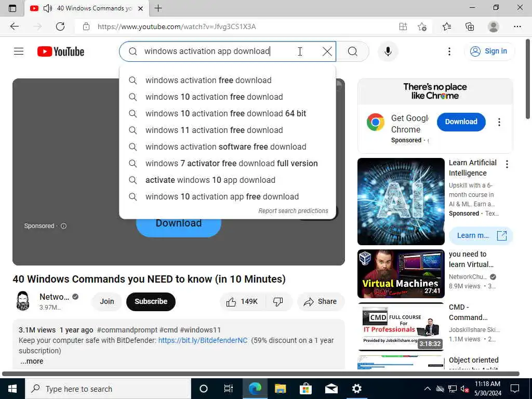532x399 pixels.
Task: Show hidden tray icons chevron
Action: click(427, 389)
